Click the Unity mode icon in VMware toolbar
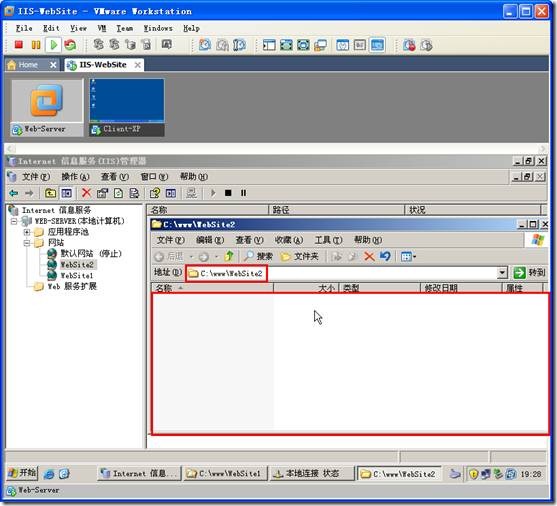 click(320, 45)
